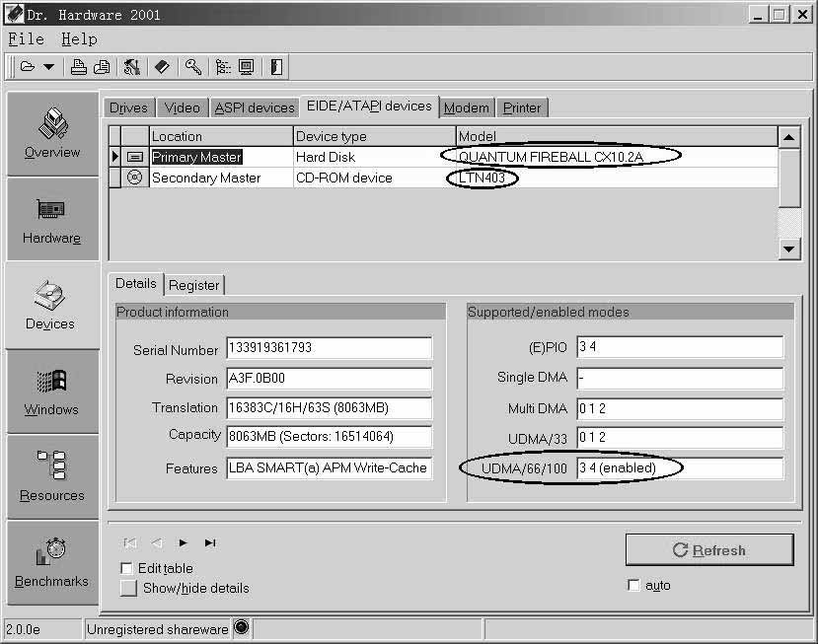Click the Refresh button

pyautogui.click(x=709, y=549)
